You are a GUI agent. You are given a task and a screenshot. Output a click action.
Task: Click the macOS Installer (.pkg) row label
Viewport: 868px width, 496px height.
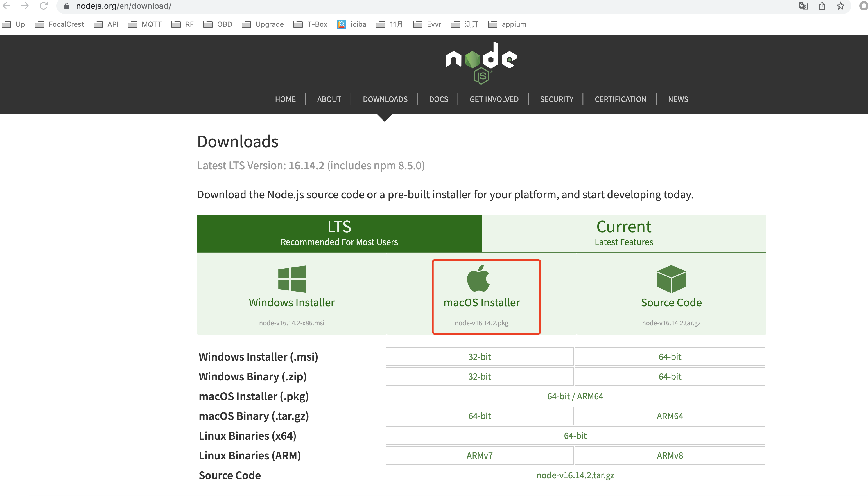click(x=254, y=396)
